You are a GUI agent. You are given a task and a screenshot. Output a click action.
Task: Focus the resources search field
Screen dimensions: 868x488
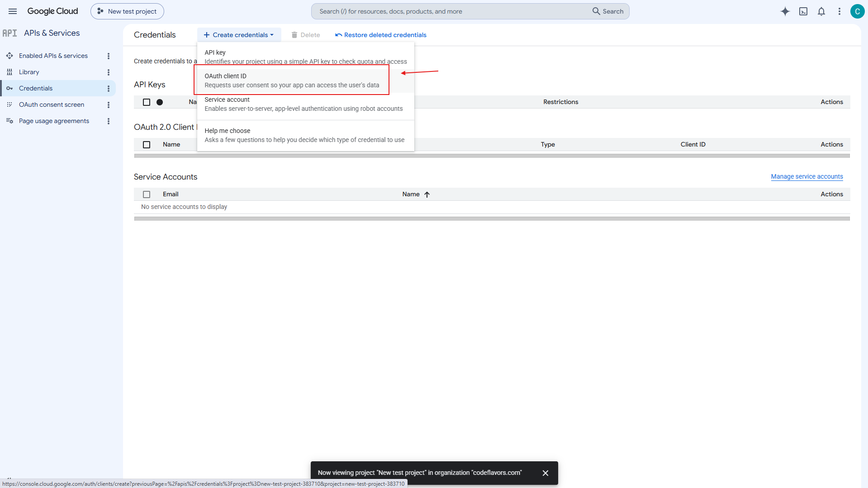coord(452,11)
